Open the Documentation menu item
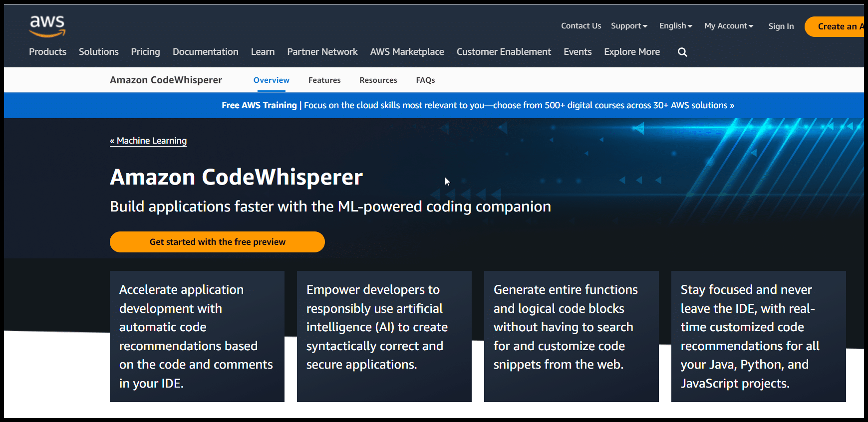This screenshot has height=422, width=868. 206,52
